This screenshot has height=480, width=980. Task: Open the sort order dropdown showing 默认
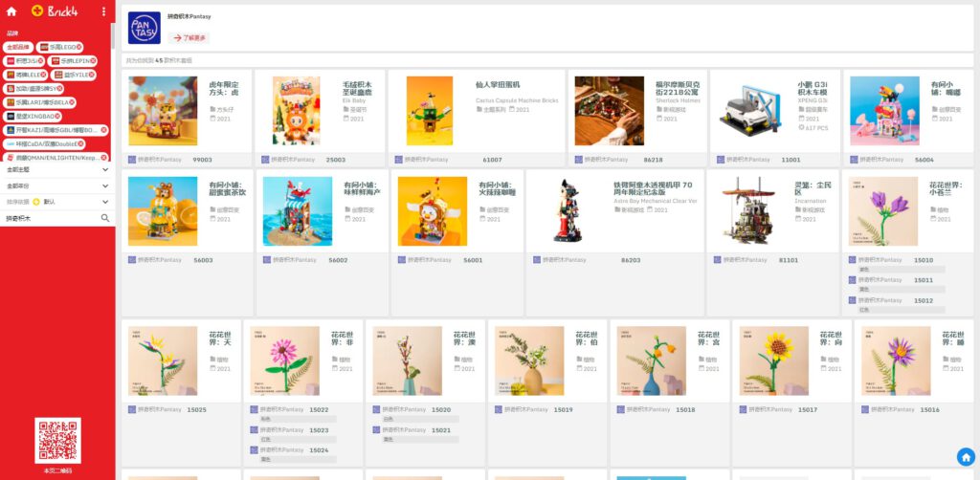point(56,202)
